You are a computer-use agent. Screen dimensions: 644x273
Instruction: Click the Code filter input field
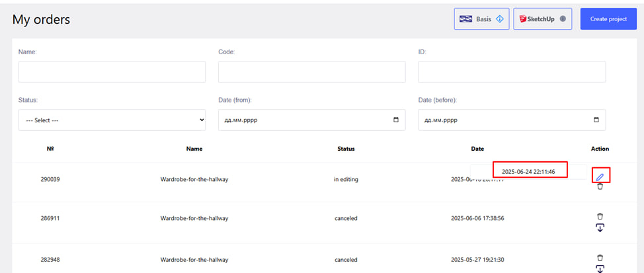click(x=311, y=72)
